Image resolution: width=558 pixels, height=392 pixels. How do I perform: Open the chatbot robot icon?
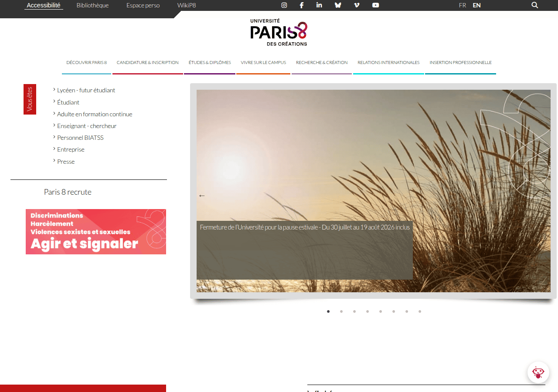click(538, 372)
